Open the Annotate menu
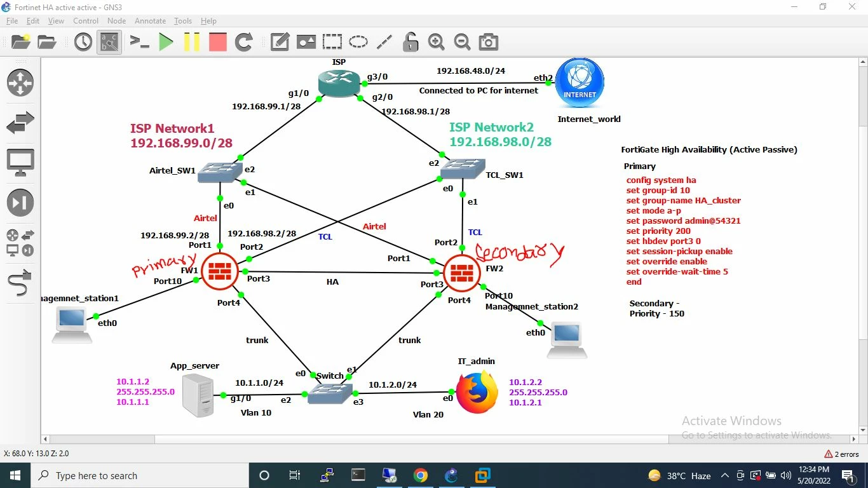Viewport: 868px width, 488px height. 151,21
